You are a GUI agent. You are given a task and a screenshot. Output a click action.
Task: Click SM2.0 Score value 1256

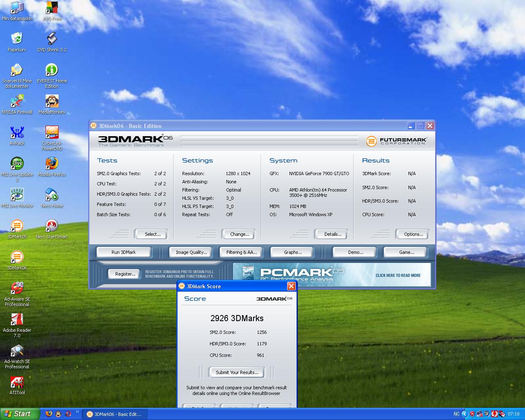click(261, 332)
